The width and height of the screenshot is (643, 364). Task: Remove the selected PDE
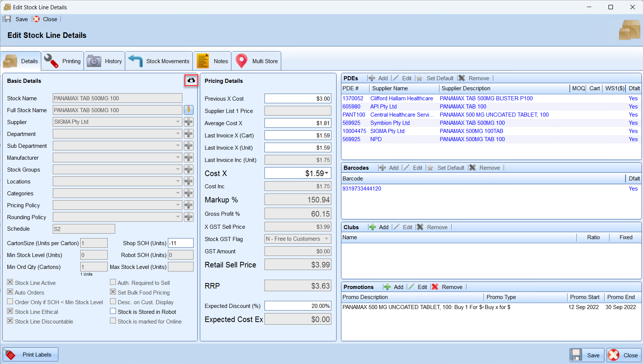coord(474,78)
